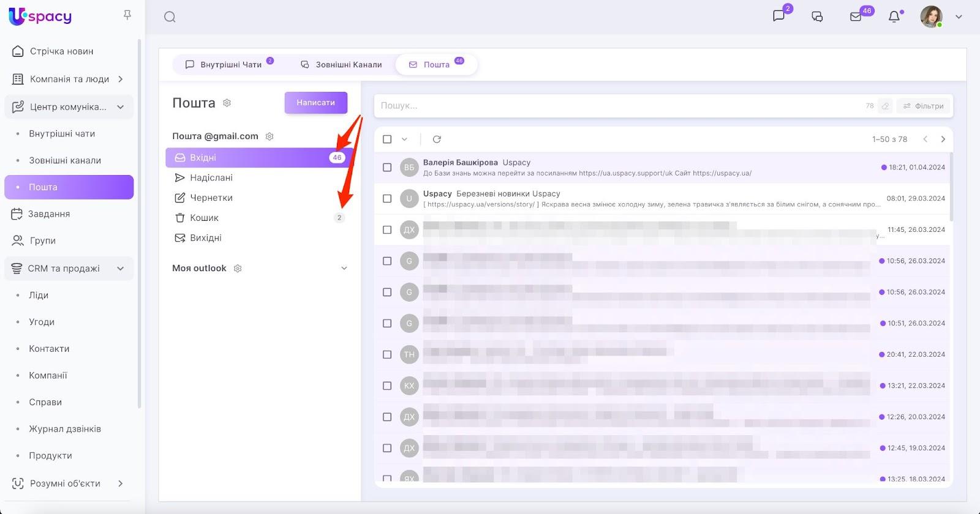Switch to the Зовнішні Канали tab
The height and width of the screenshot is (514, 980).
(x=341, y=64)
